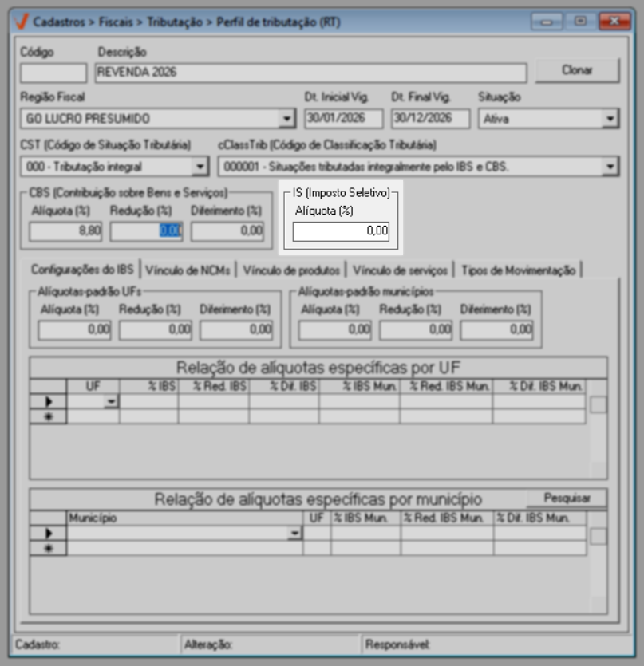This screenshot has width=644, height=666.
Task: Click the UF grid vertical scrollbar
Action: coord(598,428)
